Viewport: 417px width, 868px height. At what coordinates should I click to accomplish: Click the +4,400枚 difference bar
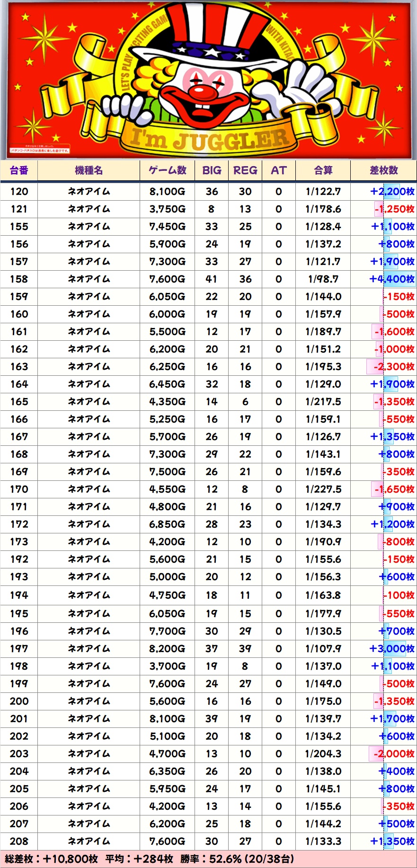click(392, 279)
